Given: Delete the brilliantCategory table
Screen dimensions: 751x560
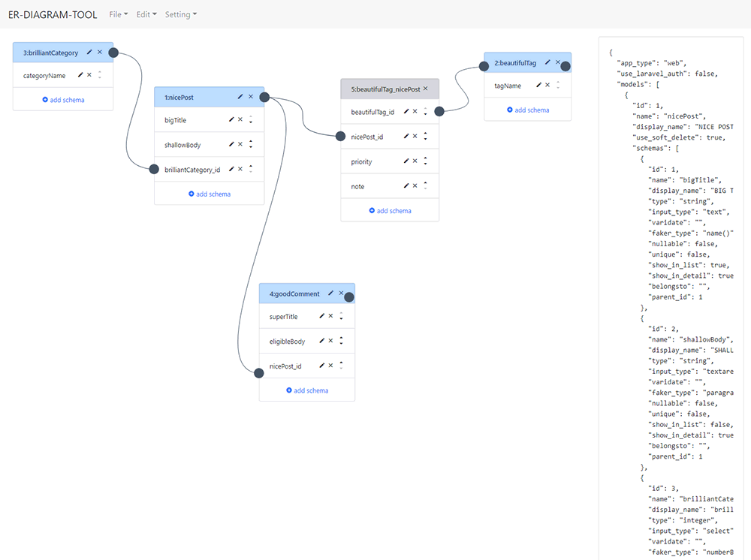Looking at the screenshot, I should pyautogui.click(x=100, y=52).
